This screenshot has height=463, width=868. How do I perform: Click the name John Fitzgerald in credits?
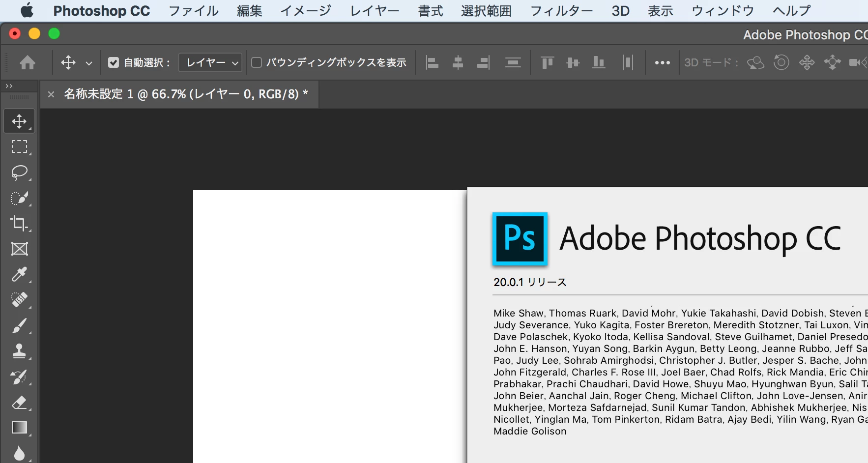(x=530, y=372)
